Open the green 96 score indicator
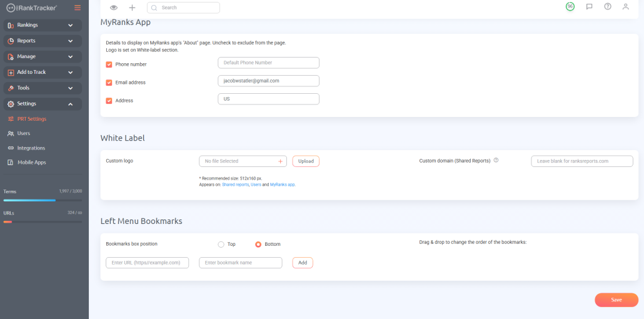Screen dimensions: 644x319 570,7
